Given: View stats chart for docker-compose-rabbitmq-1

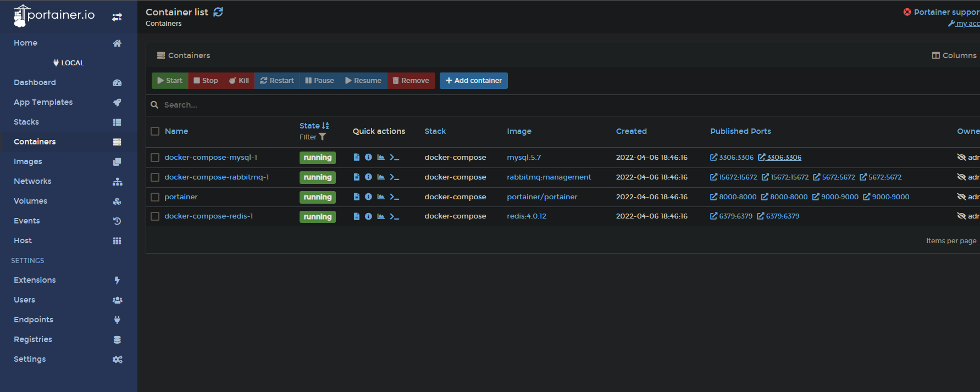Looking at the screenshot, I should [381, 177].
